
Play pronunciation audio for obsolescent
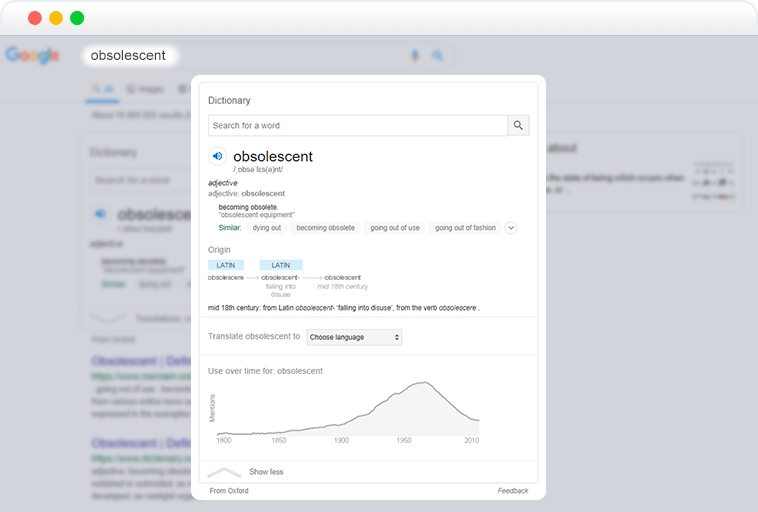point(218,156)
